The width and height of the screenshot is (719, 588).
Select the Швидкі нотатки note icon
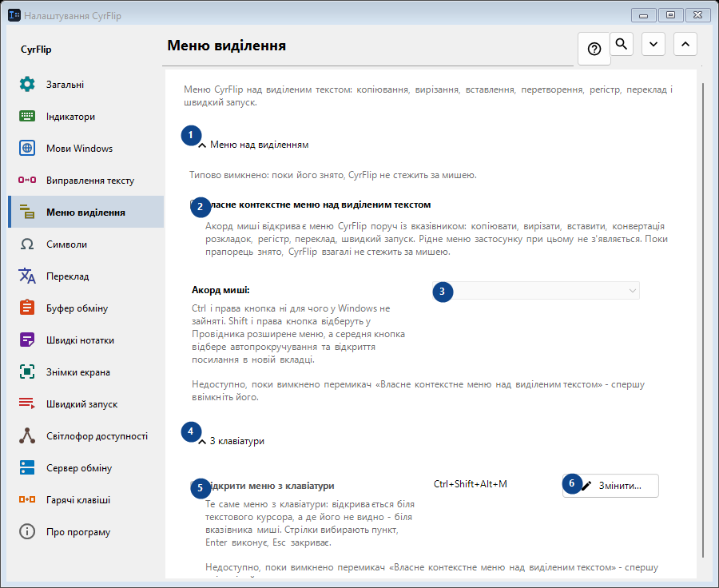tap(27, 340)
